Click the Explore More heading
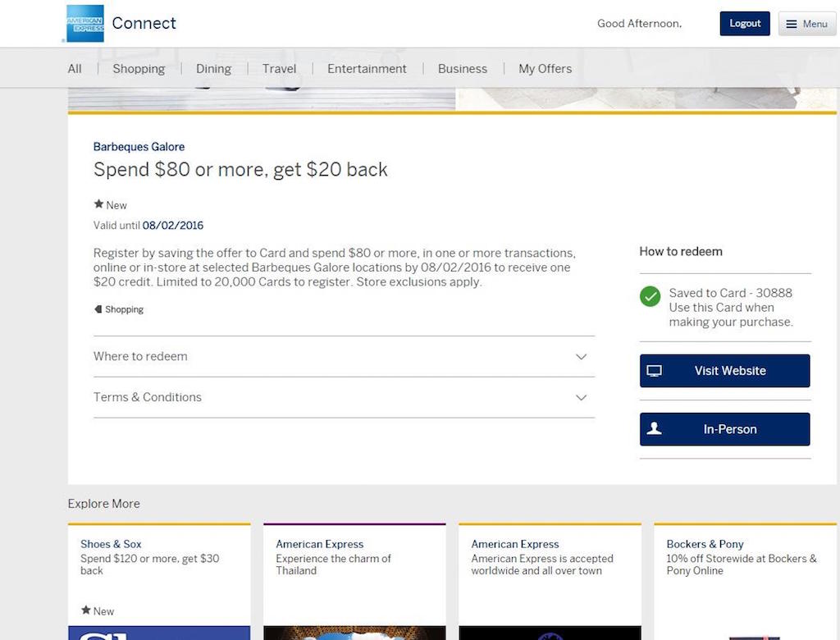840x640 pixels. (x=103, y=504)
